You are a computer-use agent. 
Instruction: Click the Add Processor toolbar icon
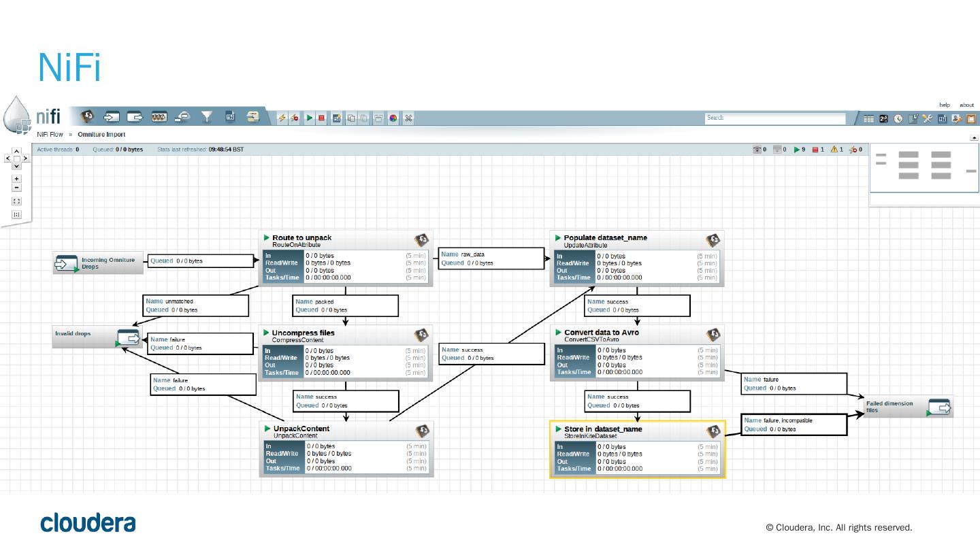[87, 118]
